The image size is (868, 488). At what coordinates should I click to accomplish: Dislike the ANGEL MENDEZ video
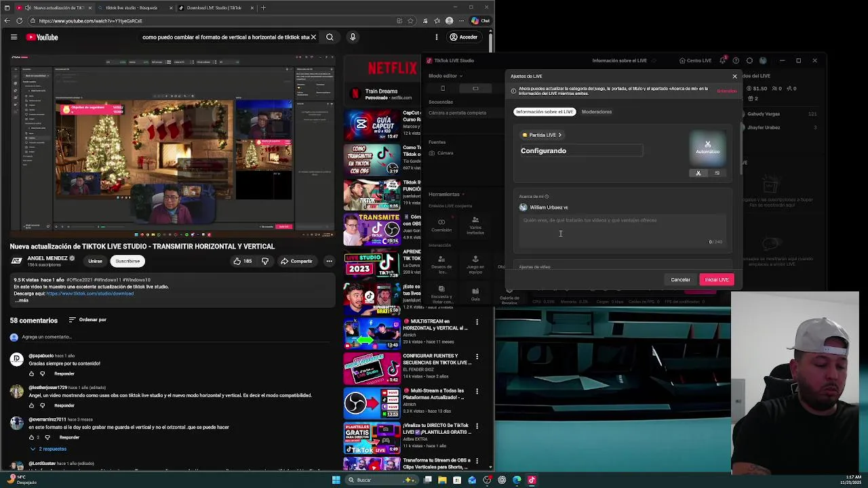coord(265,261)
